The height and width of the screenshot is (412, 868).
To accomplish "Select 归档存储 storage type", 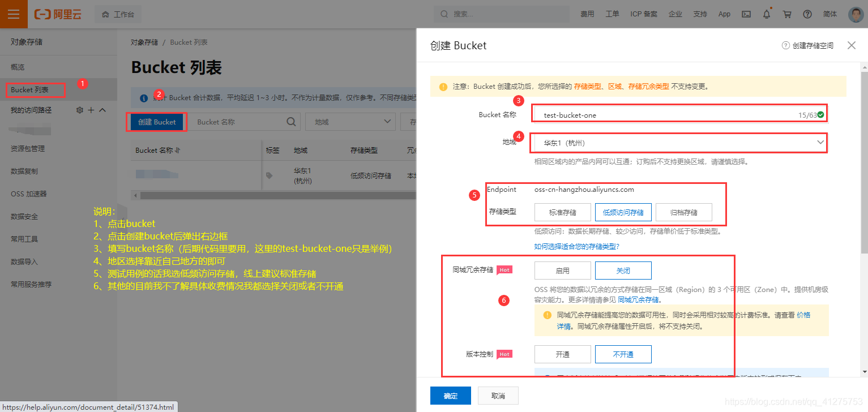I will (684, 212).
